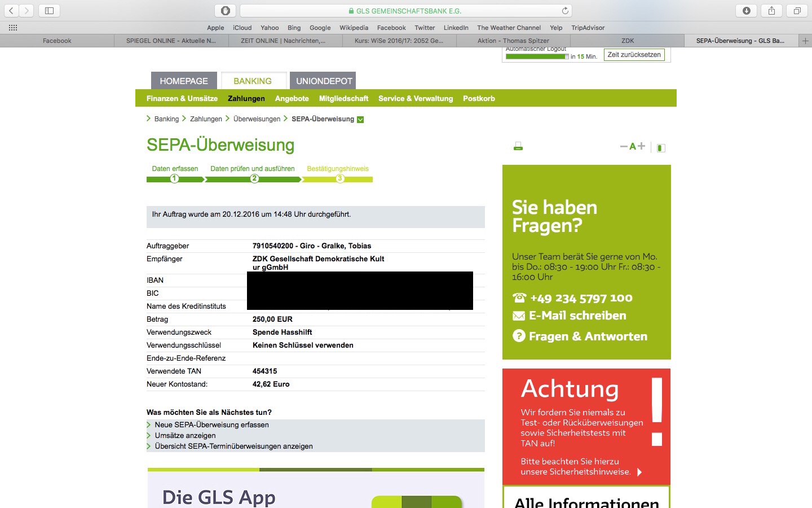Viewport: 812px width, 508px height.
Task: Open Finanzen & Umsätze menu
Action: 182,98
